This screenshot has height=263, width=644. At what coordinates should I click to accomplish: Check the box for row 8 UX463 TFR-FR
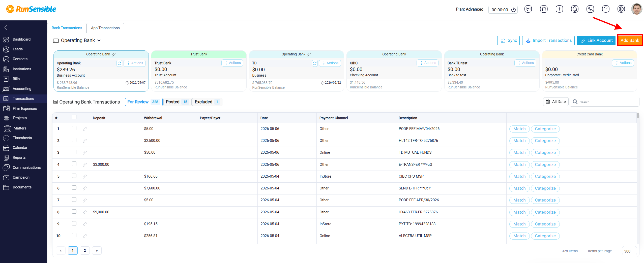74,211
